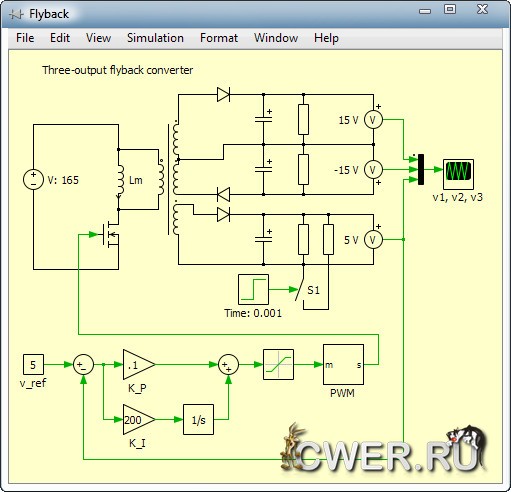
Task: Select the K_I gain block with value 200
Action: [139, 420]
